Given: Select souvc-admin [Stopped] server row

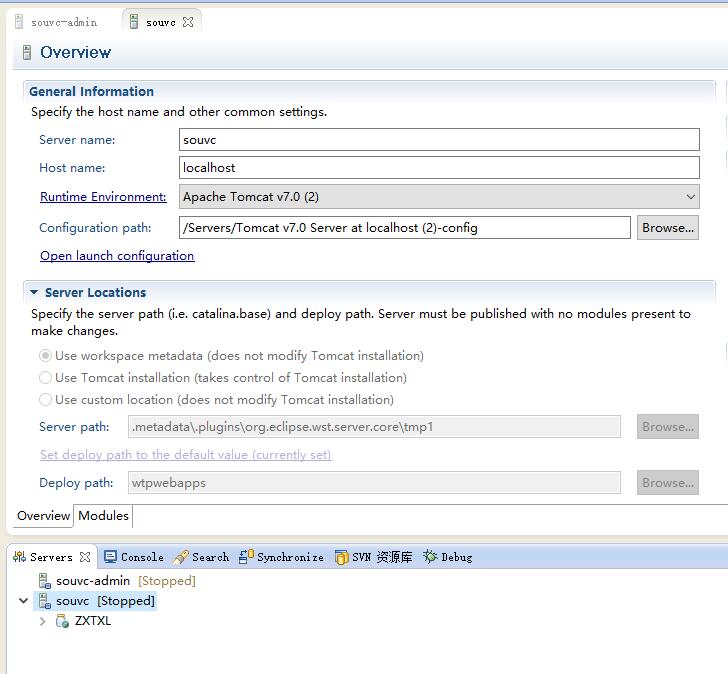Looking at the screenshot, I should 117,581.
